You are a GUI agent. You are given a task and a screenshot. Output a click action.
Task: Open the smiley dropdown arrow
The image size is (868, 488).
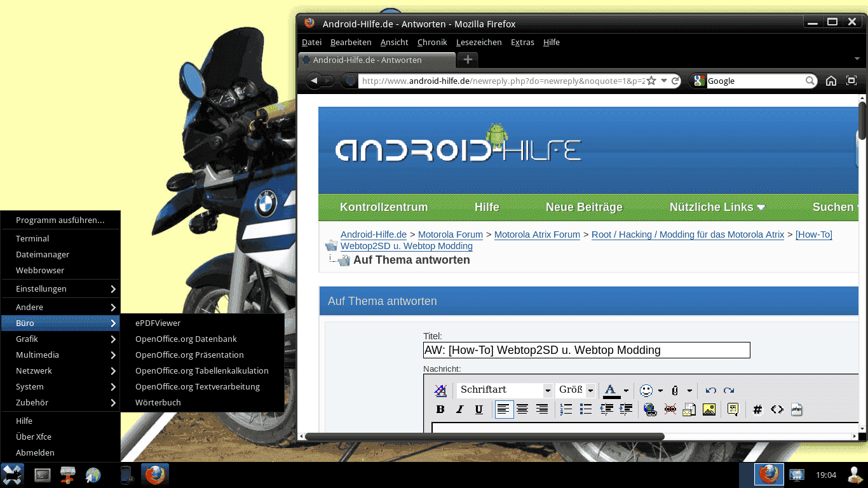coord(660,390)
